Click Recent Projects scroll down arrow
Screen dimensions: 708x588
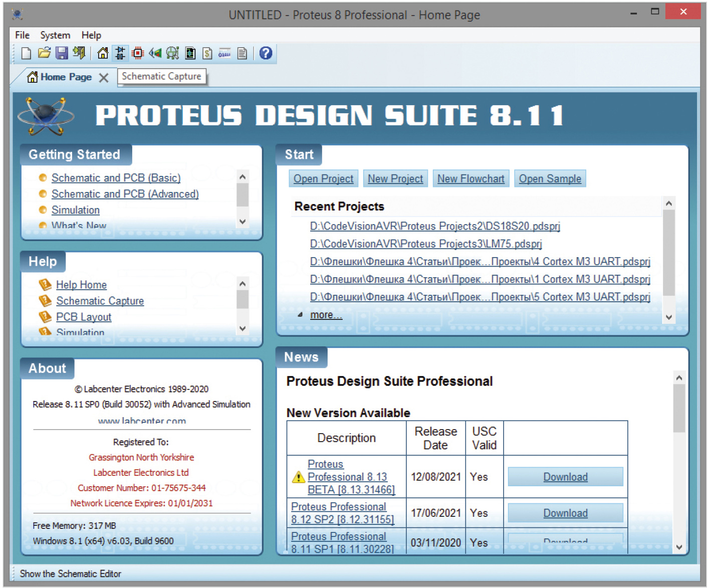point(668,317)
